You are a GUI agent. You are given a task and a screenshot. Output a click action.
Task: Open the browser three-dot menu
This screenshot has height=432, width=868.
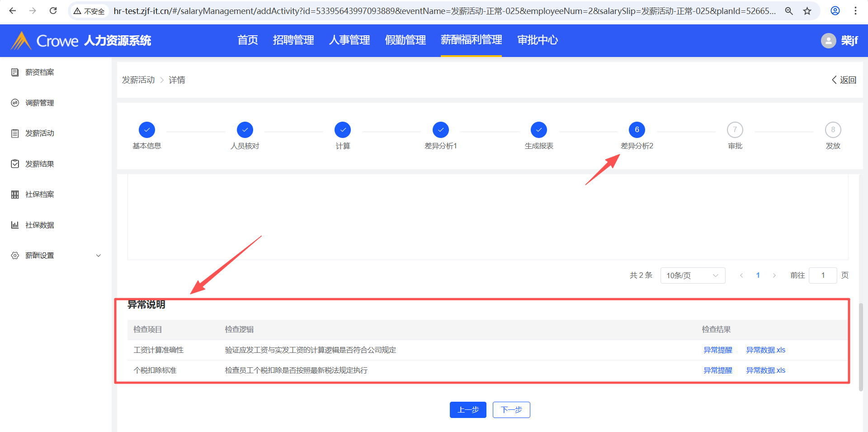pyautogui.click(x=855, y=11)
